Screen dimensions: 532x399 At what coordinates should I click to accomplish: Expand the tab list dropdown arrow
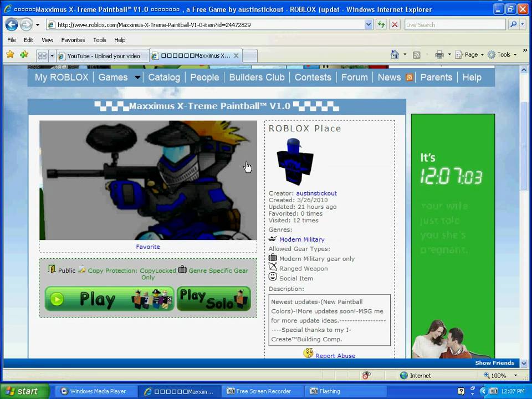52,55
